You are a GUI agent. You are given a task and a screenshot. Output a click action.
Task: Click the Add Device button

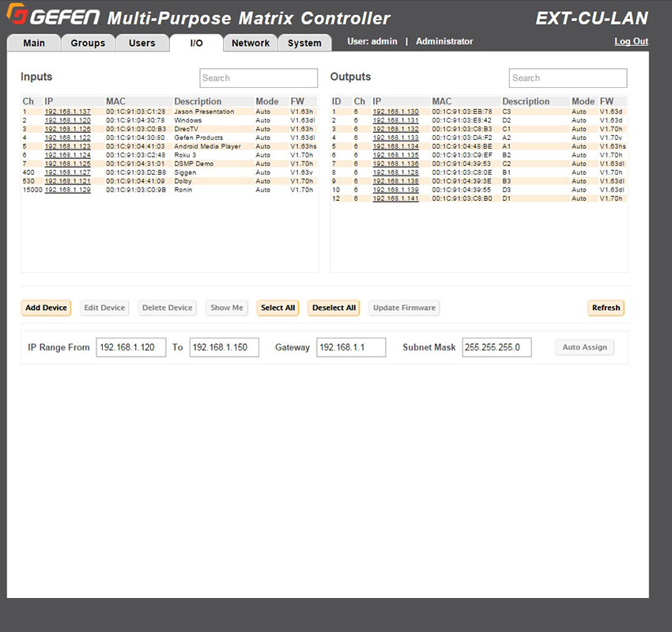pos(45,308)
